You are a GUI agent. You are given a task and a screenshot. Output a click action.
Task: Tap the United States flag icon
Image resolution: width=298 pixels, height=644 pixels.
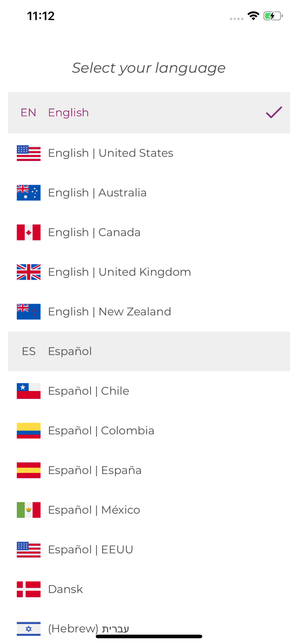click(29, 153)
